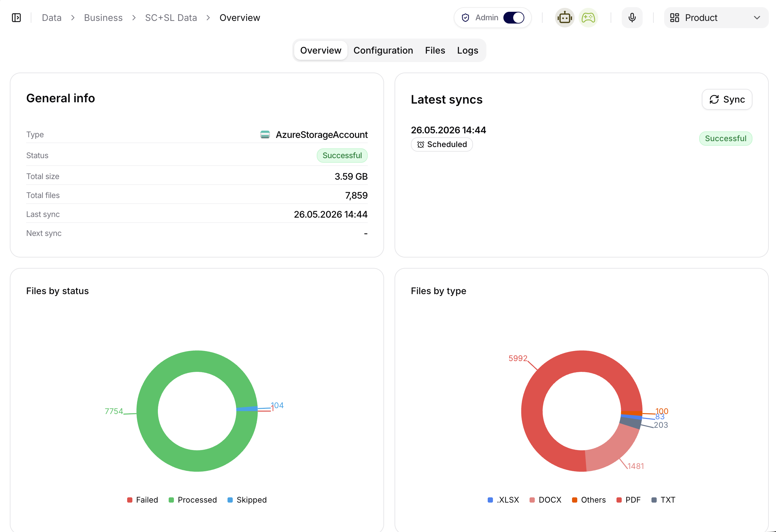Click the green Processed donut segment
The height and width of the screenshot is (532, 776).
click(147, 411)
